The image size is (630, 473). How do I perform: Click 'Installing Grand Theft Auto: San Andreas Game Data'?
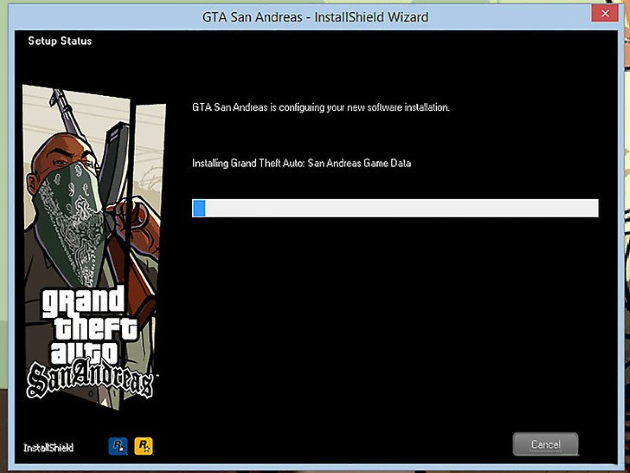(x=301, y=163)
